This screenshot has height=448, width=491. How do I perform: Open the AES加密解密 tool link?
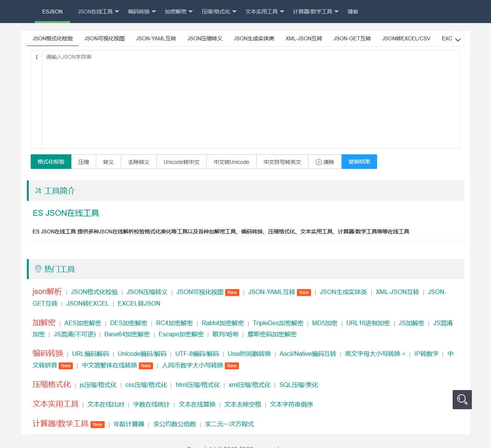click(82, 323)
